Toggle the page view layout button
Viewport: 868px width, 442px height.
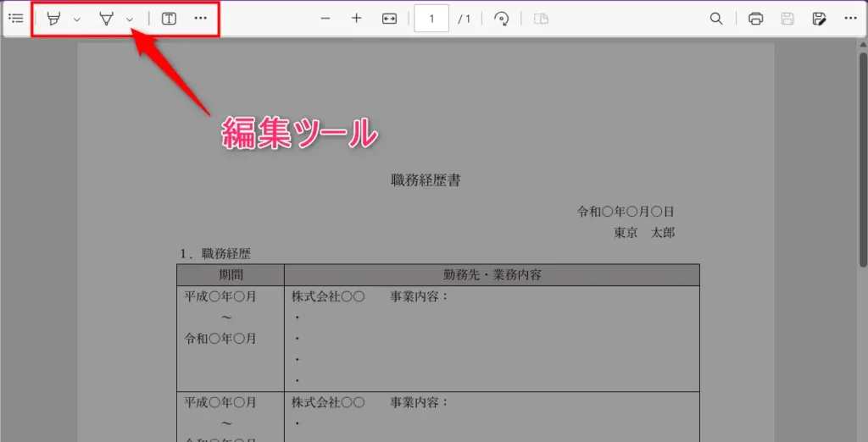[541, 19]
